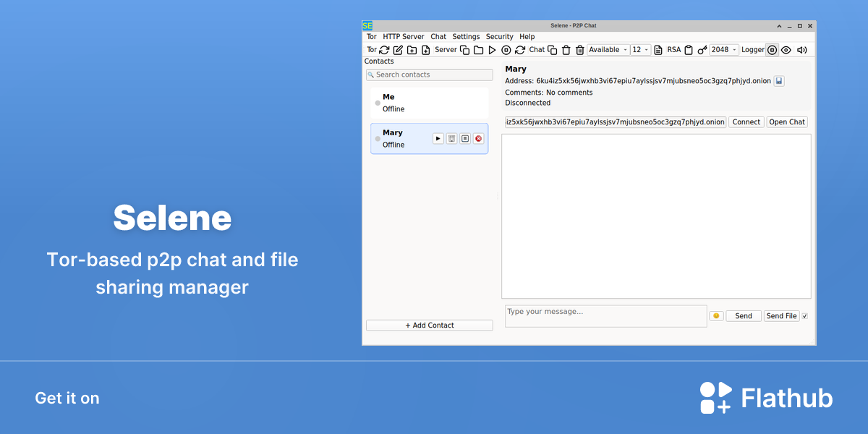Stop the server with the stop icon
The image size is (868, 434).
tap(506, 50)
